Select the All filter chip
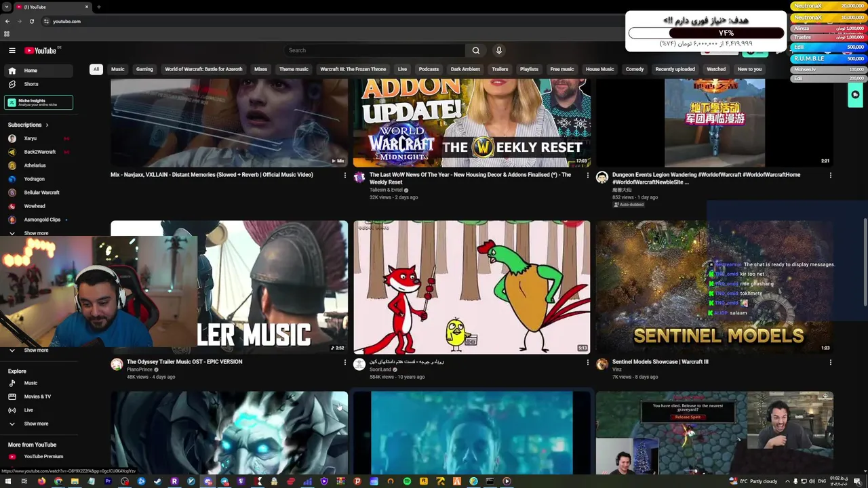 pos(96,69)
